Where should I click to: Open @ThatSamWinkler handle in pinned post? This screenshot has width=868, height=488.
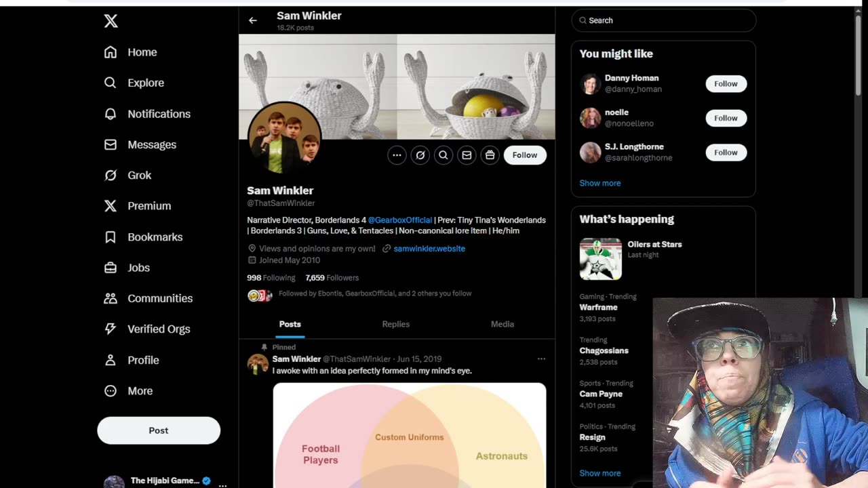[x=357, y=359]
